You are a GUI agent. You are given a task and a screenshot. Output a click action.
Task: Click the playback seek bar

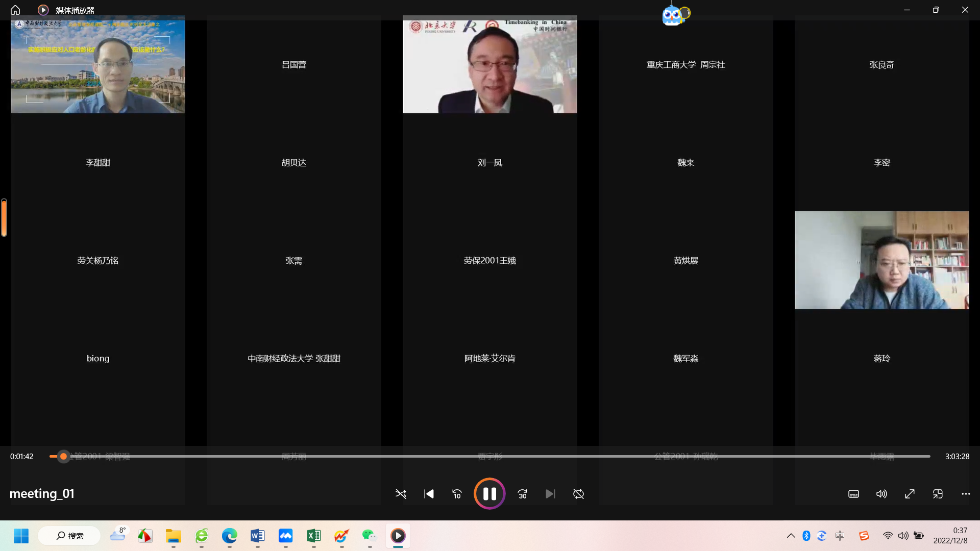click(x=490, y=456)
